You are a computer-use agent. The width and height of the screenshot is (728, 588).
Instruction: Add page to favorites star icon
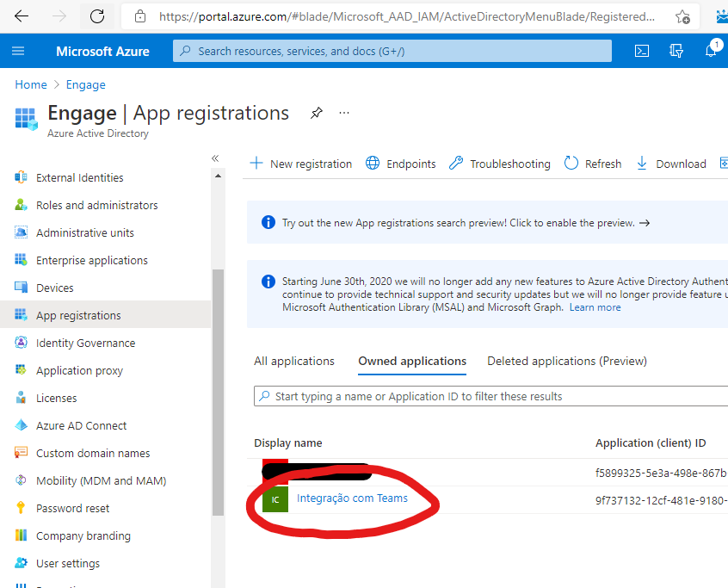click(x=682, y=17)
